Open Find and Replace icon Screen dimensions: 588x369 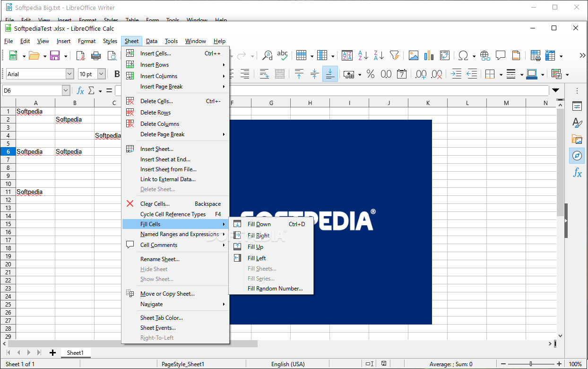[268, 56]
